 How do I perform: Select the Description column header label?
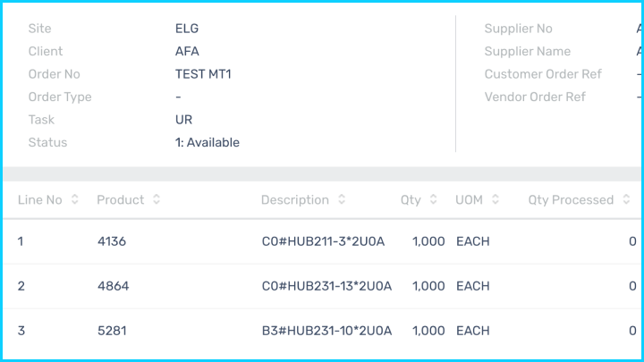294,200
